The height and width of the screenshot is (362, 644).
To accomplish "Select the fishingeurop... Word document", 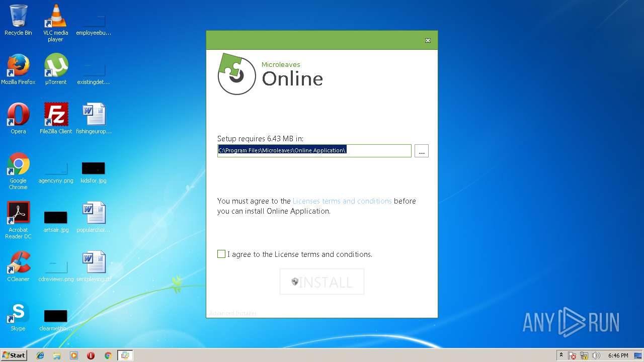I will (94, 119).
